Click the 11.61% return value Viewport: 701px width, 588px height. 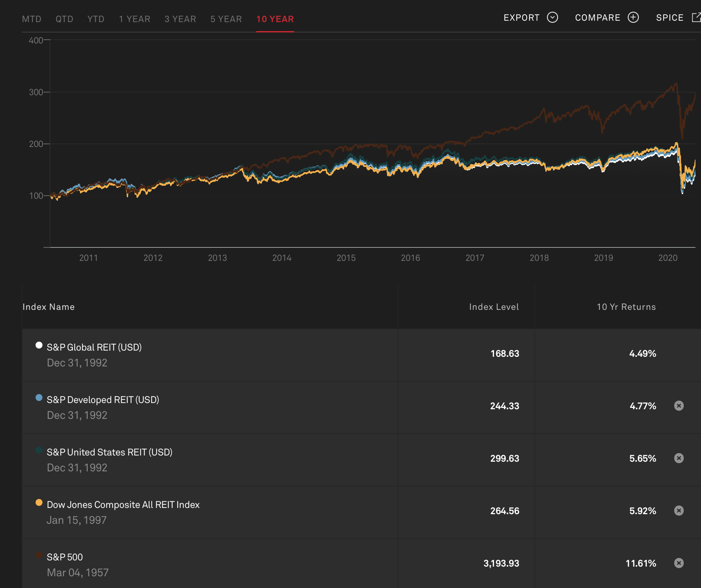[641, 563]
